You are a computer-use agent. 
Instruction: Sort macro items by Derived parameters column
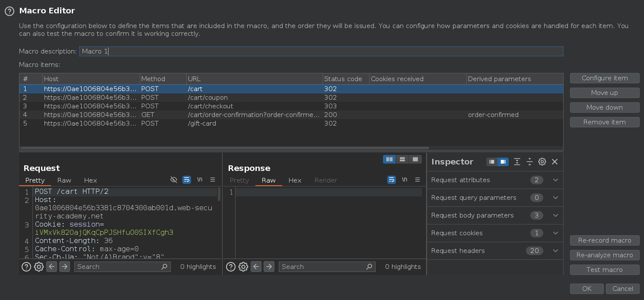click(514, 79)
